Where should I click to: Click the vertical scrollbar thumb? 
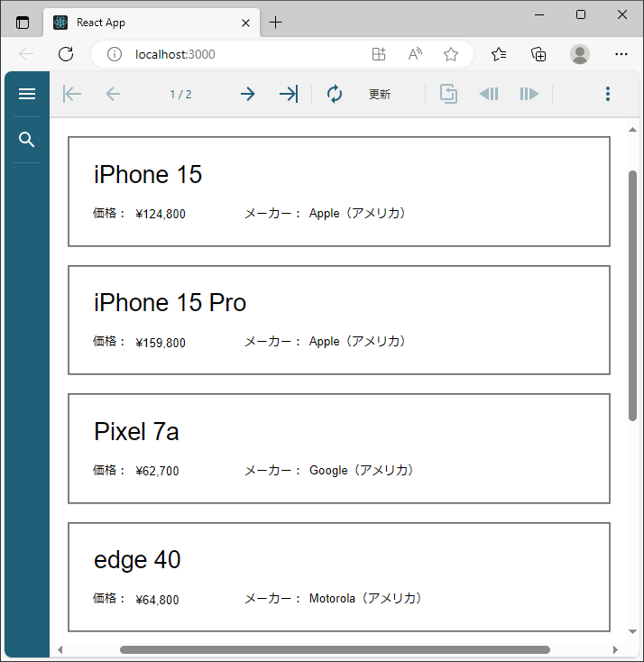[x=632, y=296]
